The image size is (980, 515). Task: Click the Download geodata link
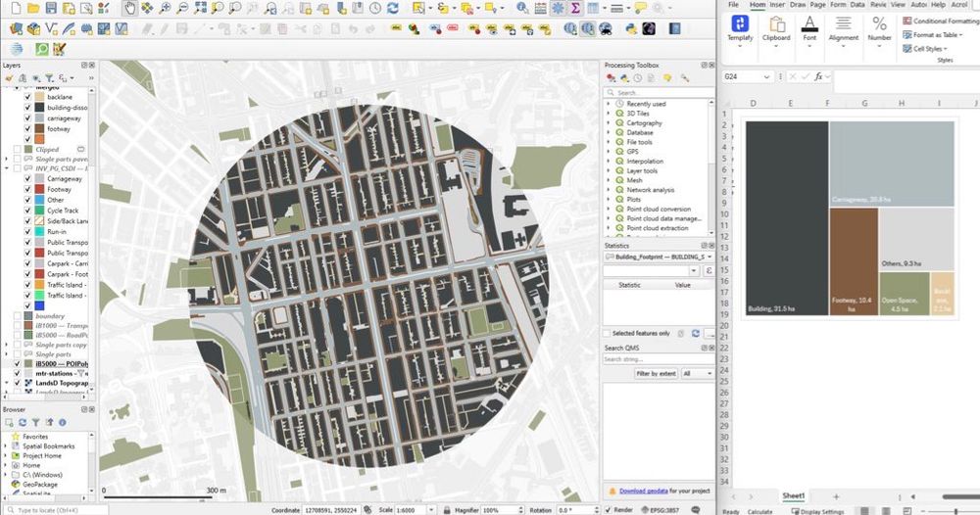pos(644,492)
